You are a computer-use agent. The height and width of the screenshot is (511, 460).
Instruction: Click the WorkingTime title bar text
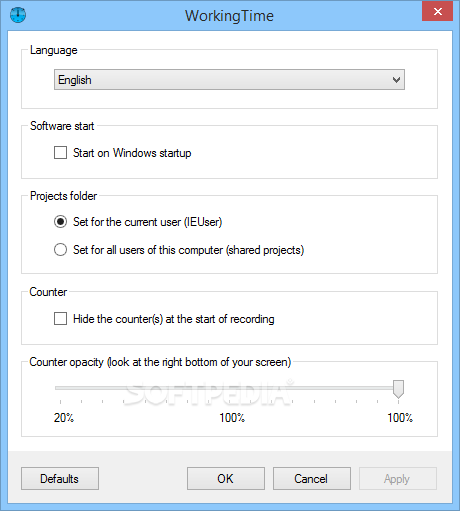click(x=229, y=16)
